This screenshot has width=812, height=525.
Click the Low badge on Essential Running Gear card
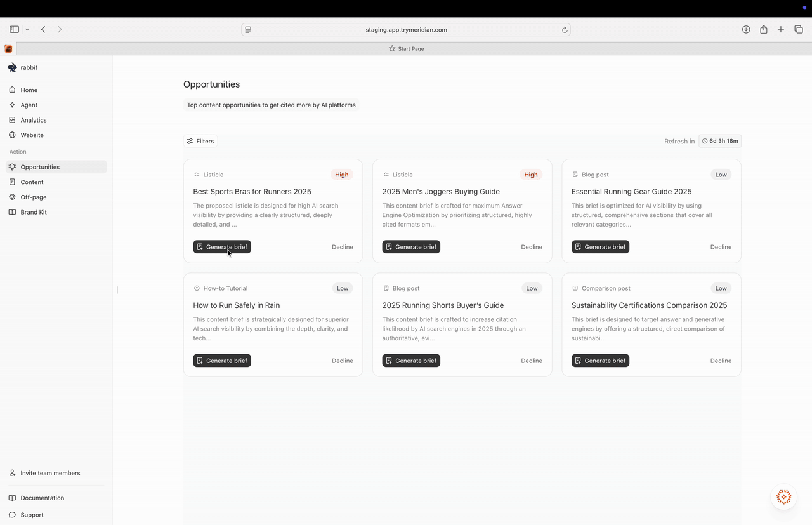[x=721, y=175]
